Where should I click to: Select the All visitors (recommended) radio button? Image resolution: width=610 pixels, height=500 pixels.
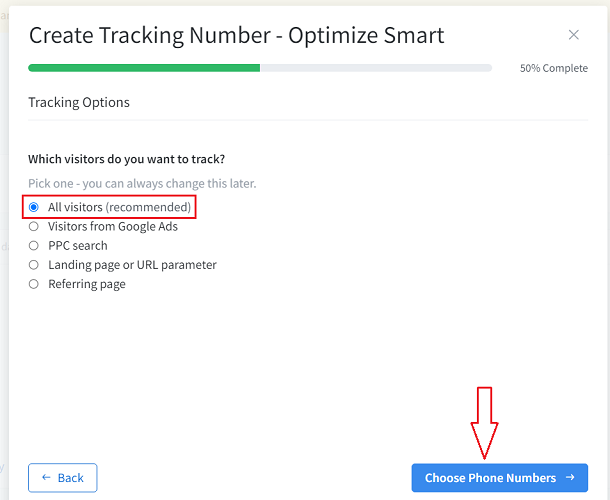point(34,207)
